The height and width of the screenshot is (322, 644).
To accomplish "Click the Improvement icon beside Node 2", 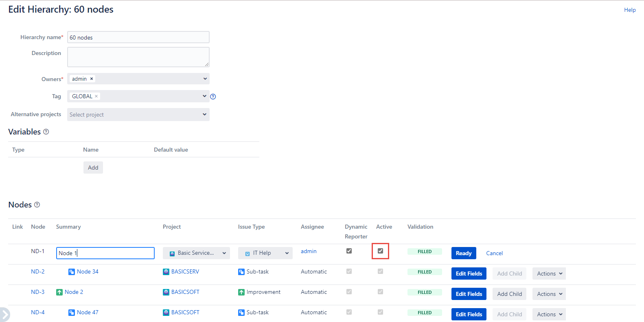I will click(x=59, y=292).
